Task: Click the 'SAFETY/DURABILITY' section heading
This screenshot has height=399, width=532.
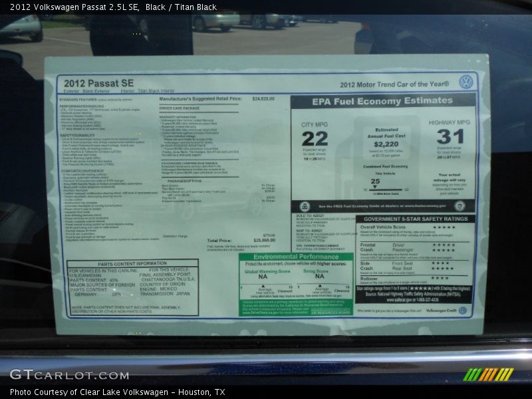Action: [x=78, y=135]
